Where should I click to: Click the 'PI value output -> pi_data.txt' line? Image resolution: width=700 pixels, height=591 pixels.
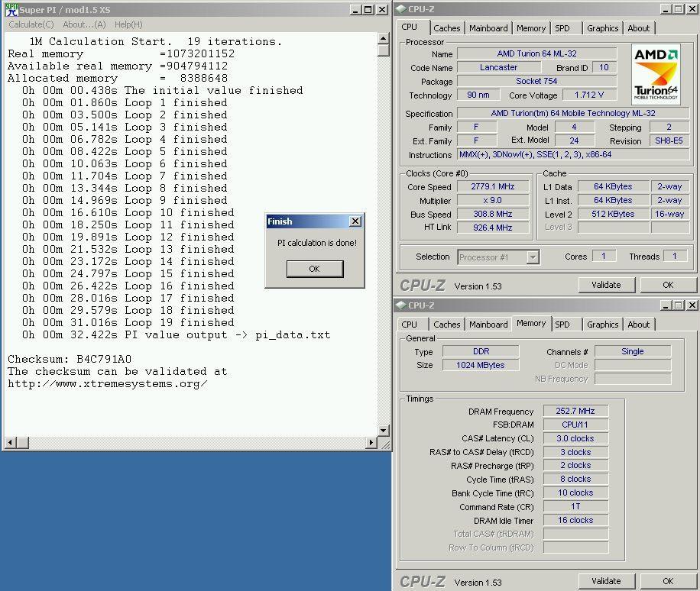tap(176, 334)
